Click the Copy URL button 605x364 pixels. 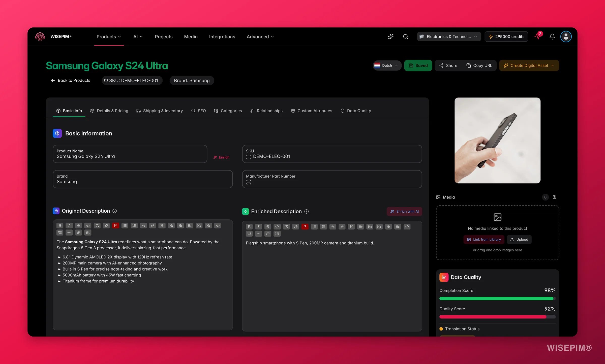(479, 65)
